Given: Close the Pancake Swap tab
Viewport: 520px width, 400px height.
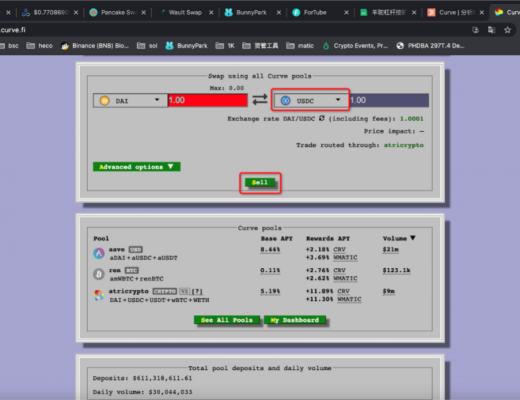Looking at the screenshot, I should [143, 12].
